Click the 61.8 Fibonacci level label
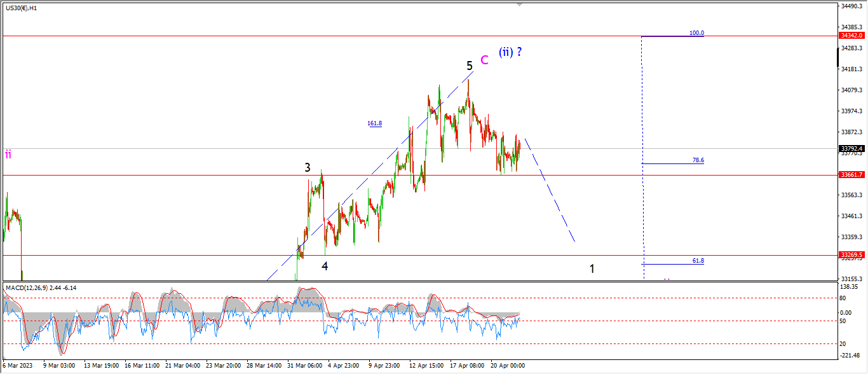This screenshot has width=868, height=374. click(x=698, y=261)
